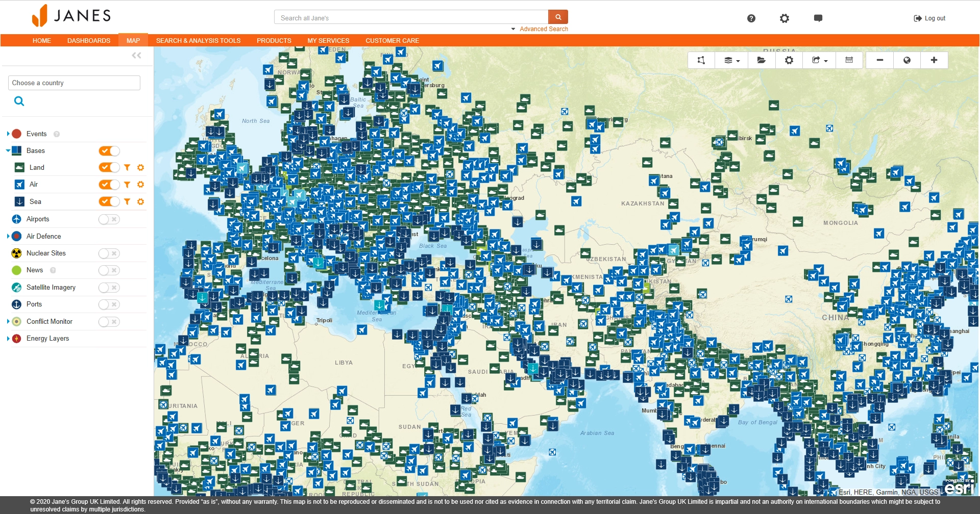Open the map layers dropdown

(x=731, y=60)
